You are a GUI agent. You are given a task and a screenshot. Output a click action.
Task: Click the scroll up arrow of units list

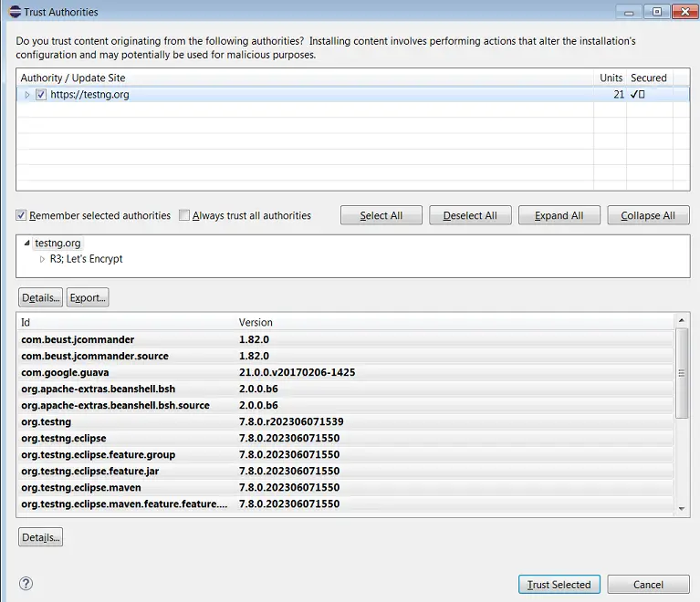[681, 320]
